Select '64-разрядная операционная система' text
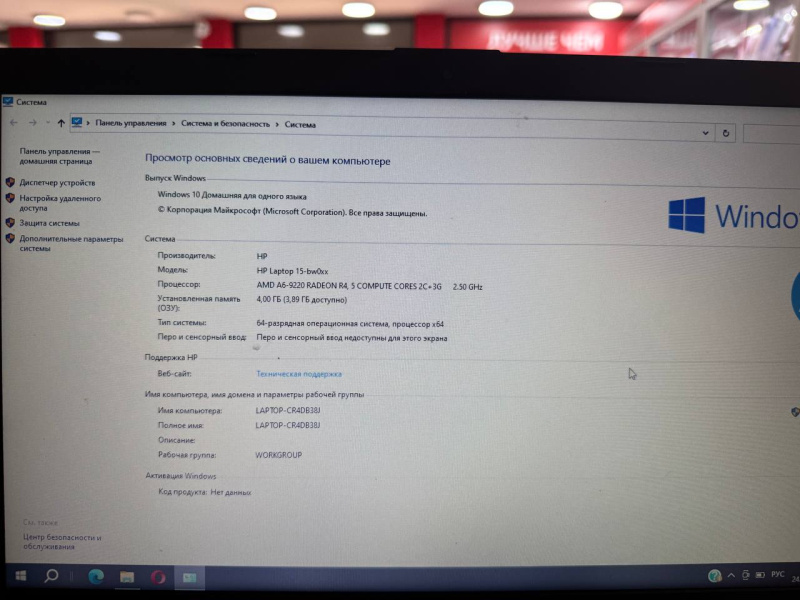 tap(322, 323)
